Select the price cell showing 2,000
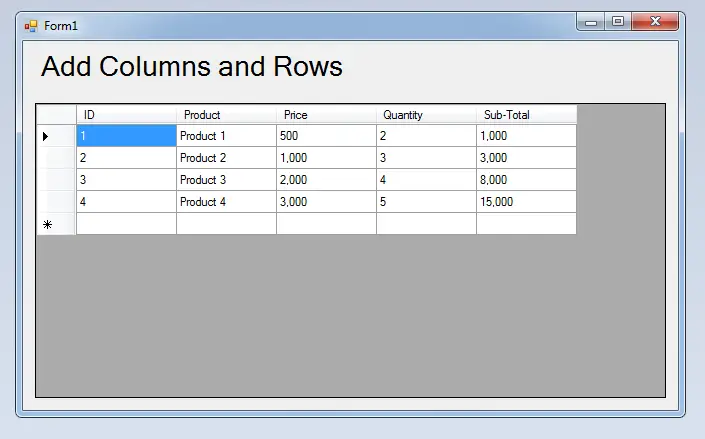 326,180
